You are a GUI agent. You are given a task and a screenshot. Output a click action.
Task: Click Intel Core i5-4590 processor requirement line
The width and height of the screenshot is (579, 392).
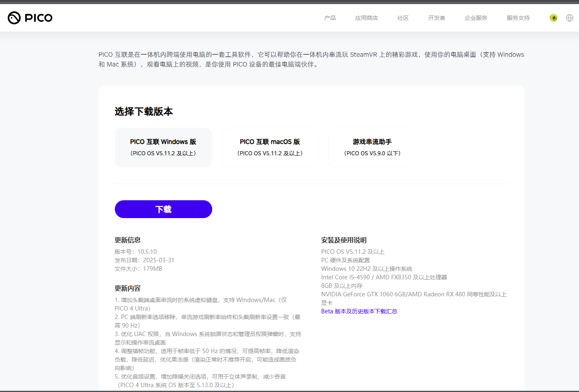[384, 277]
